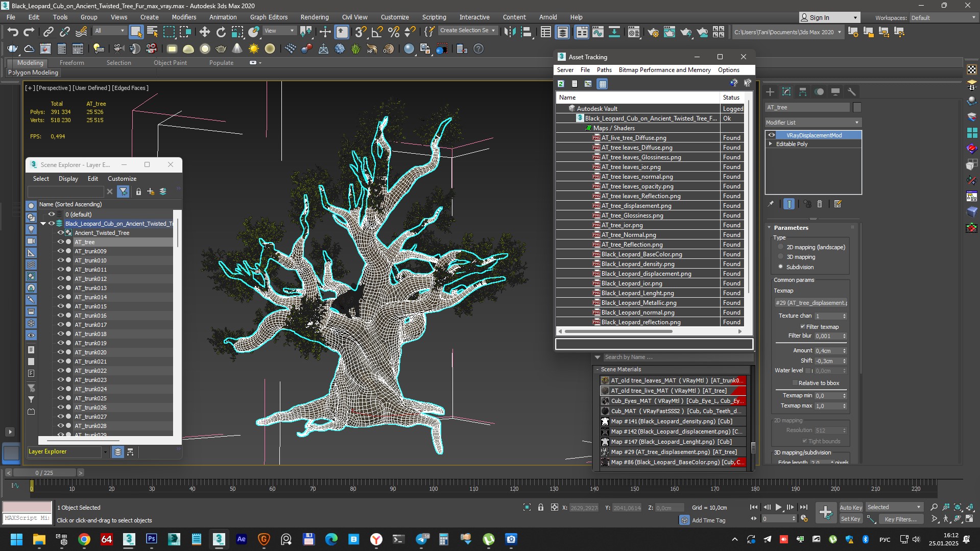Open the Selected key filter dropdown
Image resolution: width=980 pixels, height=551 pixels.
(894, 507)
